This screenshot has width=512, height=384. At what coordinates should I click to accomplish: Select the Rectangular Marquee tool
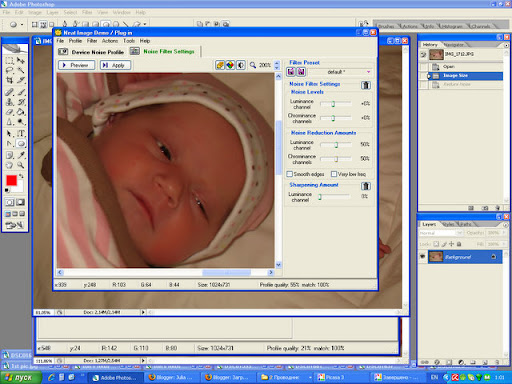pos(9,60)
